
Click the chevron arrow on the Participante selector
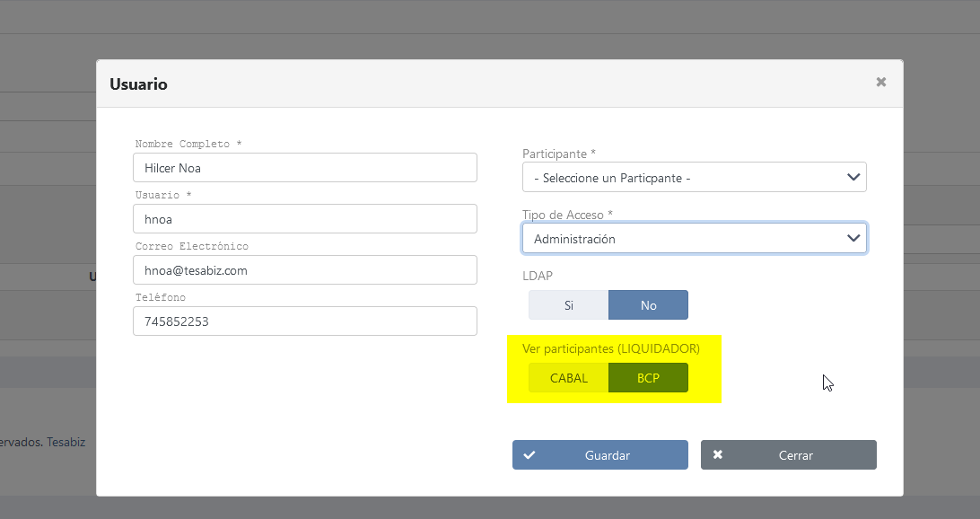pos(853,178)
